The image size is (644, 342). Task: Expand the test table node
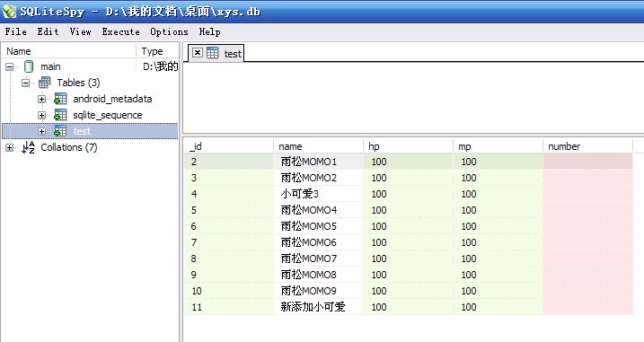pos(41,131)
